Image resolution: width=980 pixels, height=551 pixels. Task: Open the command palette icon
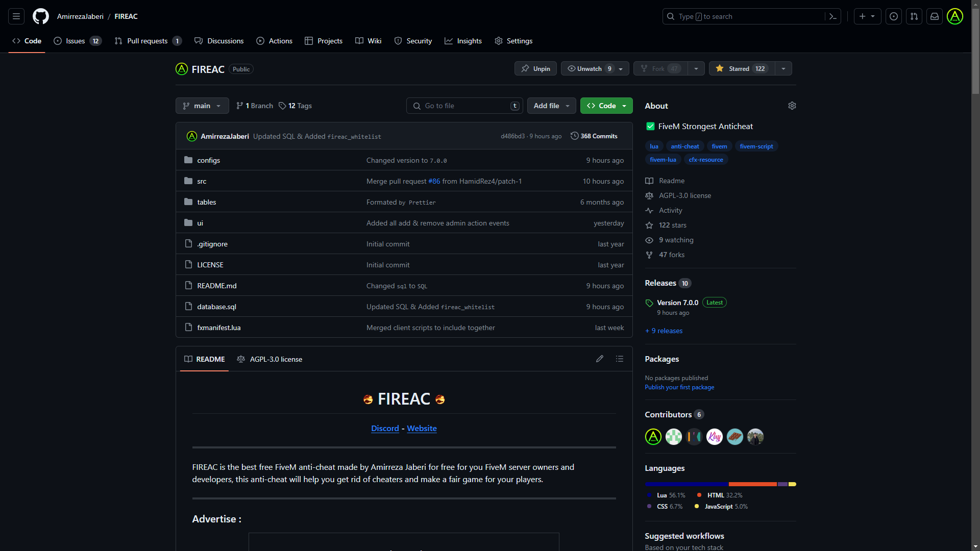(833, 16)
